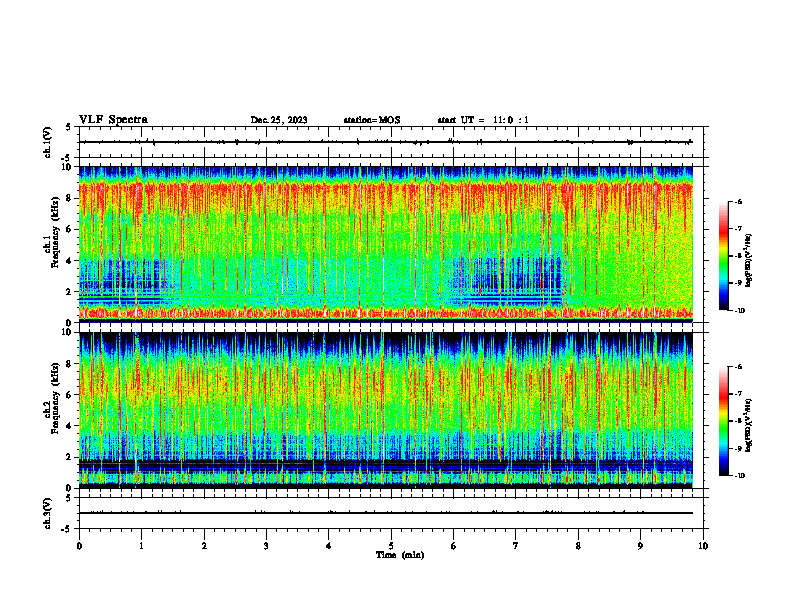Viewport: 792px width, 612px height.
Task: Click the ch.2 frequency tick label "6"
Action: coord(69,395)
